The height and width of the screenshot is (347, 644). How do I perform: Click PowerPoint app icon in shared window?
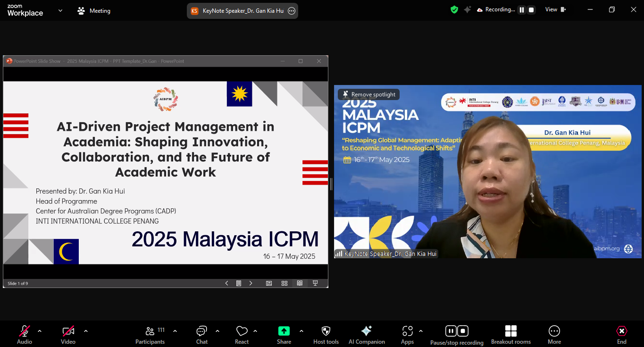click(x=9, y=61)
